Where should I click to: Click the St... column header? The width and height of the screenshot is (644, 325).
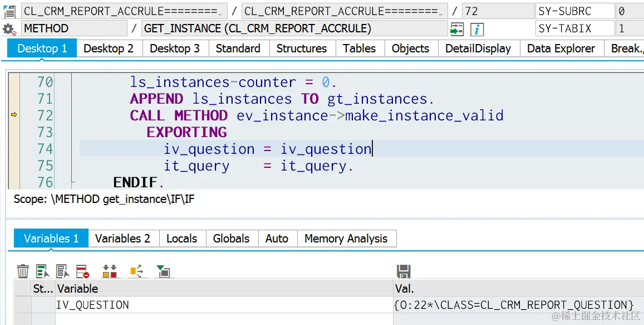pos(43,288)
